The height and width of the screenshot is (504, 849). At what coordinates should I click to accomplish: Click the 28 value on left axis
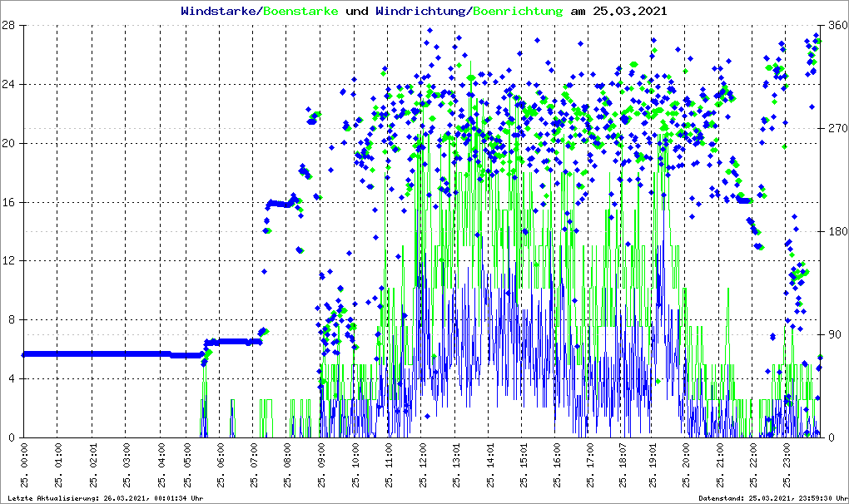click(x=11, y=26)
